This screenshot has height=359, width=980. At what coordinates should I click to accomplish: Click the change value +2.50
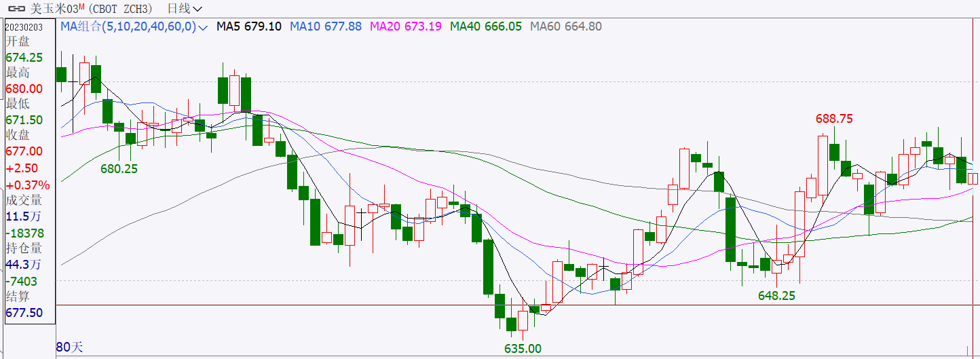pyautogui.click(x=22, y=168)
